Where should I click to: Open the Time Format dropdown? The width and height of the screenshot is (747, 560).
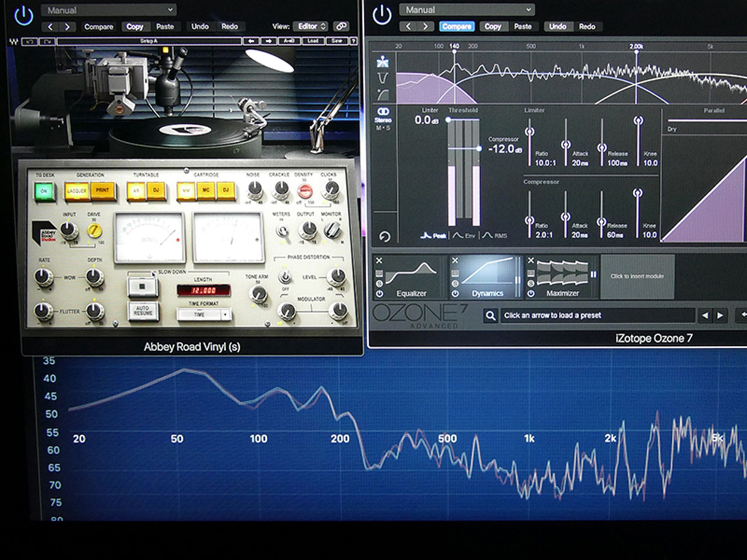pyautogui.click(x=204, y=315)
